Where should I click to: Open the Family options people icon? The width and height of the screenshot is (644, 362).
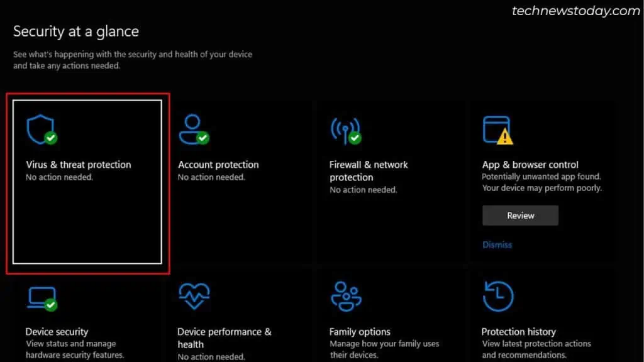pyautogui.click(x=345, y=295)
